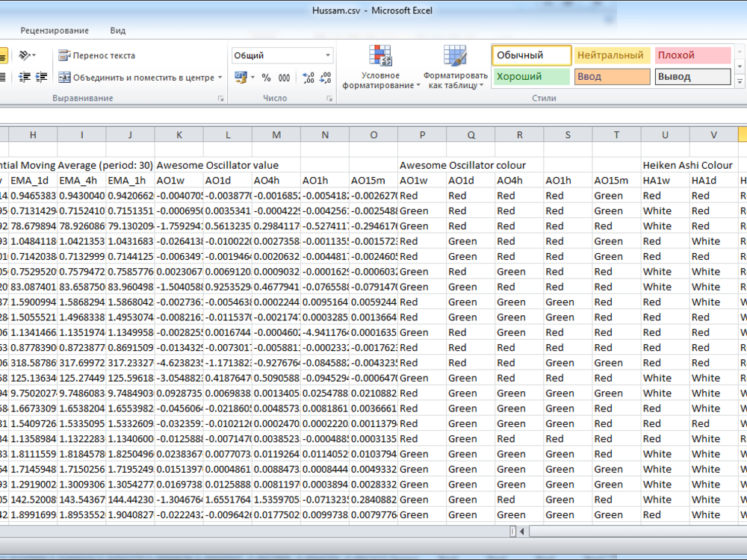Viewport: 747px width, 560px height.
Task: Select cell containing 1.6551764
Action: coord(228,500)
